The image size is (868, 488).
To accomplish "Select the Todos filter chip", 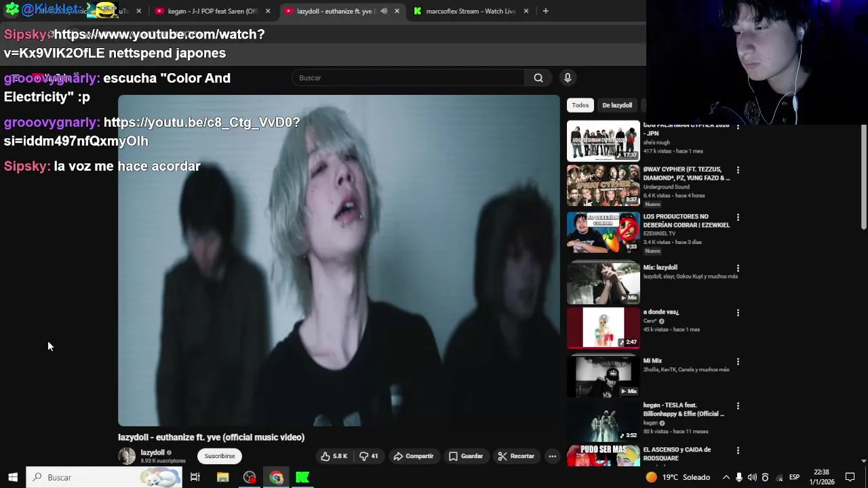I will pyautogui.click(x=580, y=105).
